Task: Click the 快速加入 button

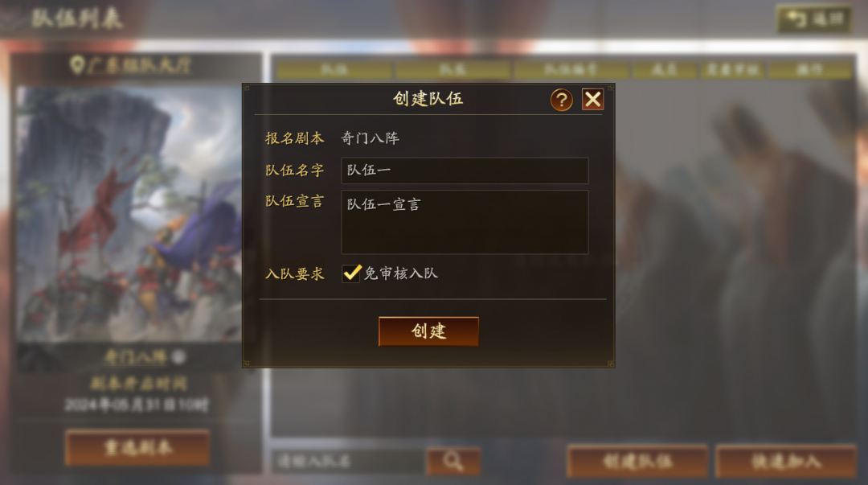Action: (786, 461)
